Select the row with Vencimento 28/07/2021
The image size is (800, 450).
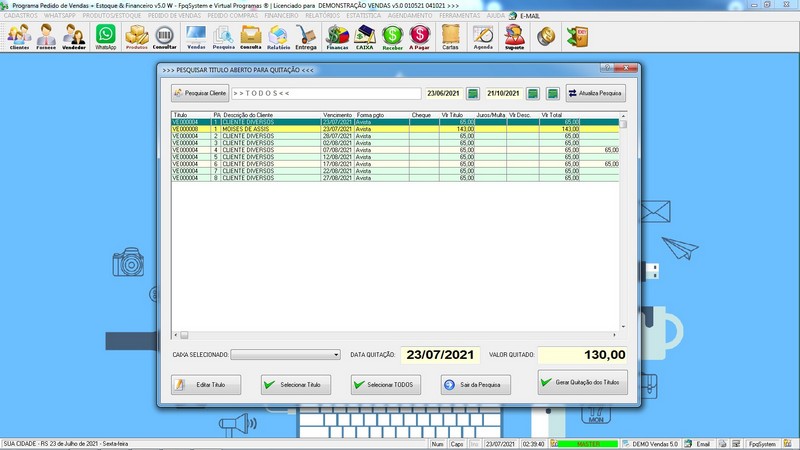click(395, 136)
